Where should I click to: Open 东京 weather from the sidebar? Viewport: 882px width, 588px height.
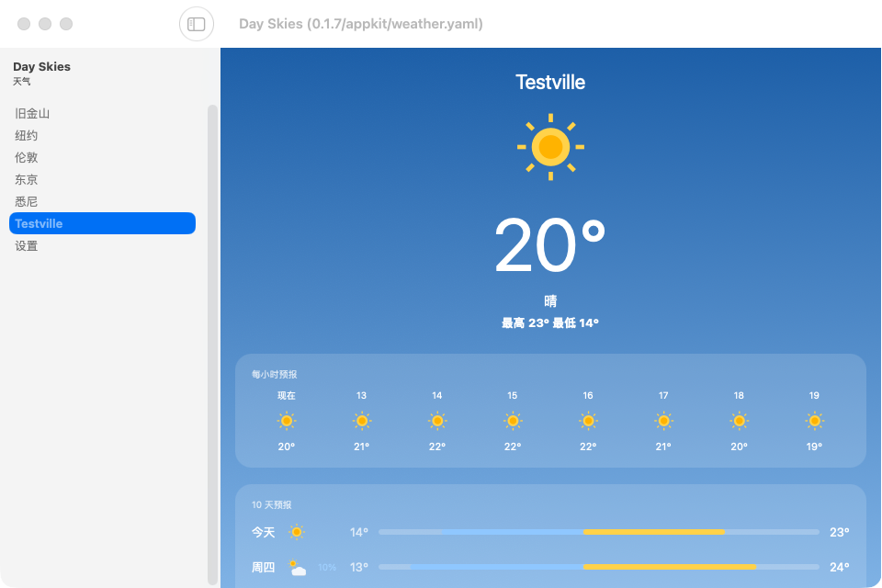pyautogui.click(x=102, y=179)
